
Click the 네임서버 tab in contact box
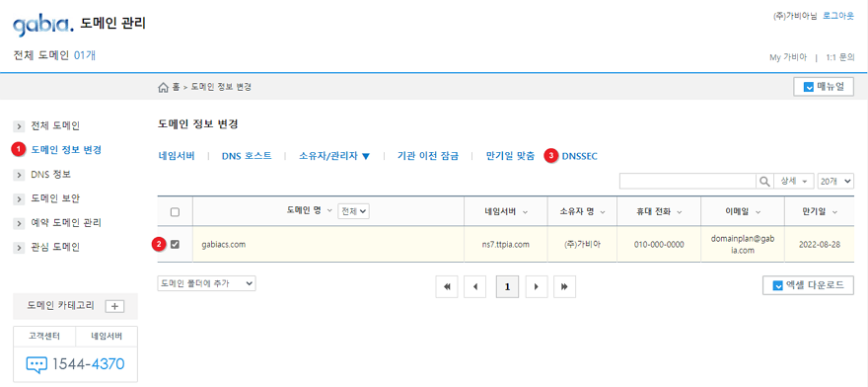107,336
